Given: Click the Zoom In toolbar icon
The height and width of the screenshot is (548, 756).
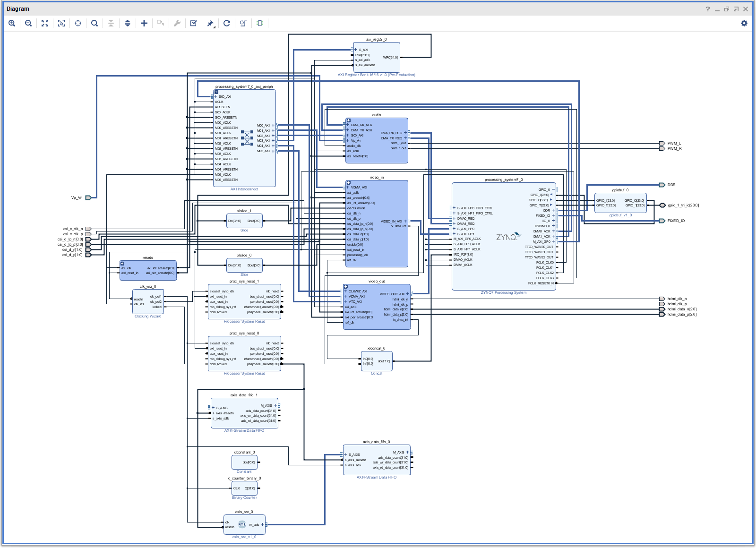Looking at the screenshot, I should 12,23.
